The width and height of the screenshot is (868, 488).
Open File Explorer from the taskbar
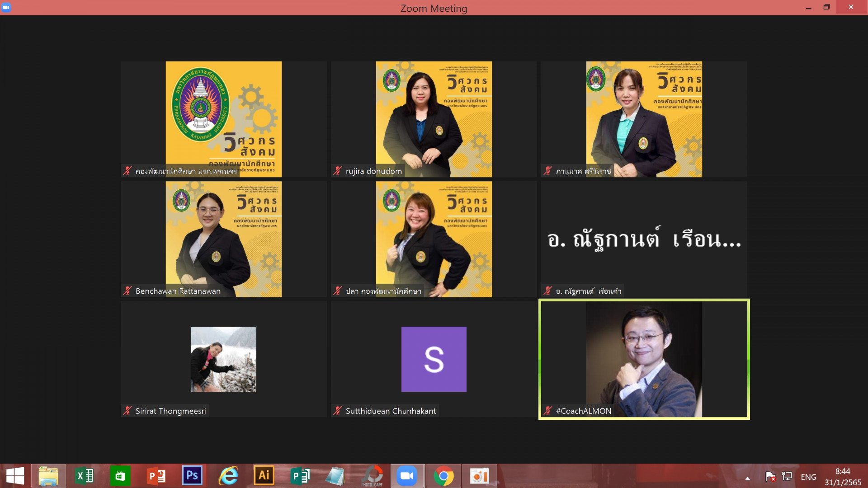coord(48,476)
